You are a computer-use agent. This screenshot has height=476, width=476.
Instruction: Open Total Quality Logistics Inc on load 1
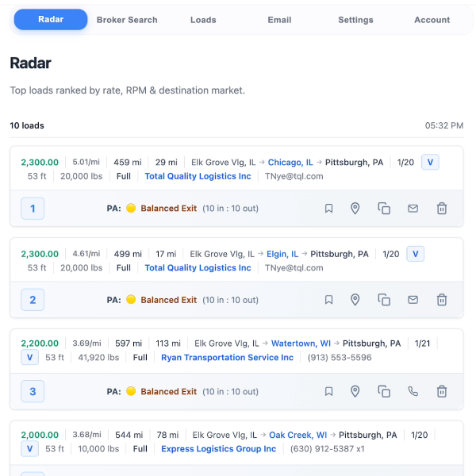tap(198, 176)
